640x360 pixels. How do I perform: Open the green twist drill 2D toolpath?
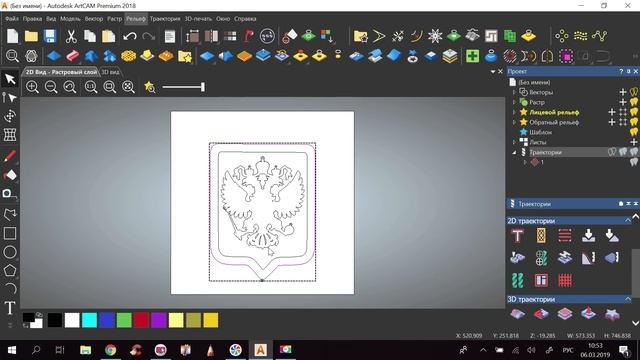(518, 280)
